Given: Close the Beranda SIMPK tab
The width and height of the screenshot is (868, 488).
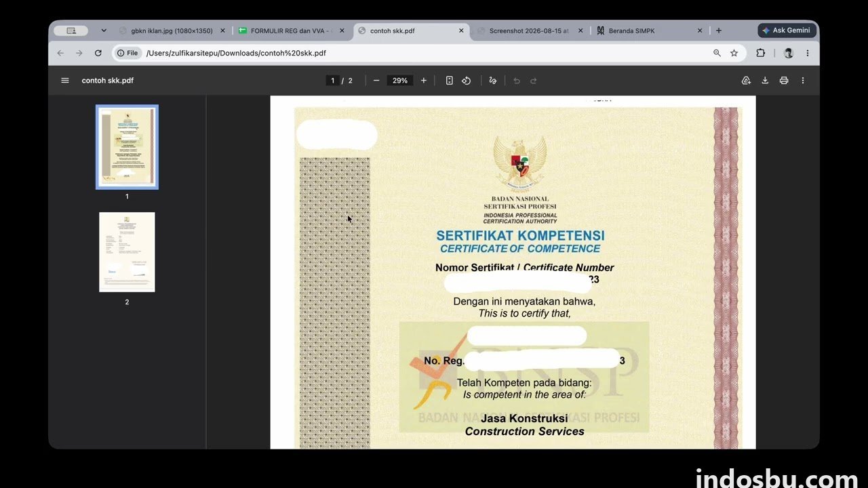Looking at the screenshot, I should 700,30.
